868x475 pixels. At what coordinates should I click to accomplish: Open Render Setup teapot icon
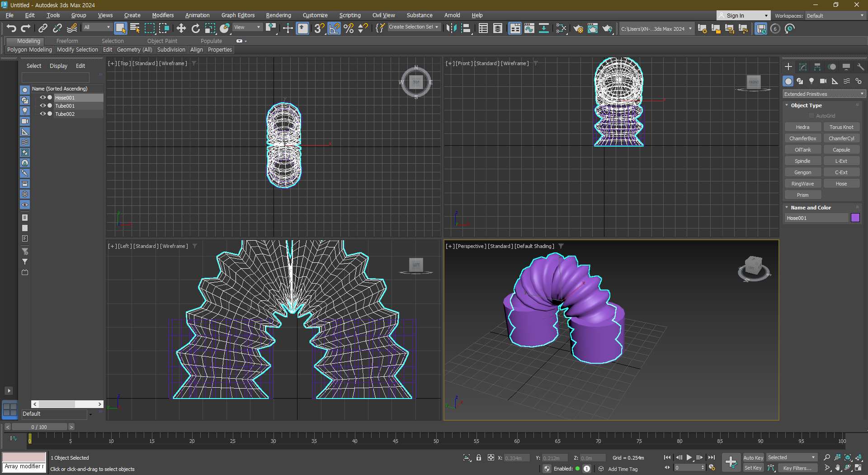point(578,28)
